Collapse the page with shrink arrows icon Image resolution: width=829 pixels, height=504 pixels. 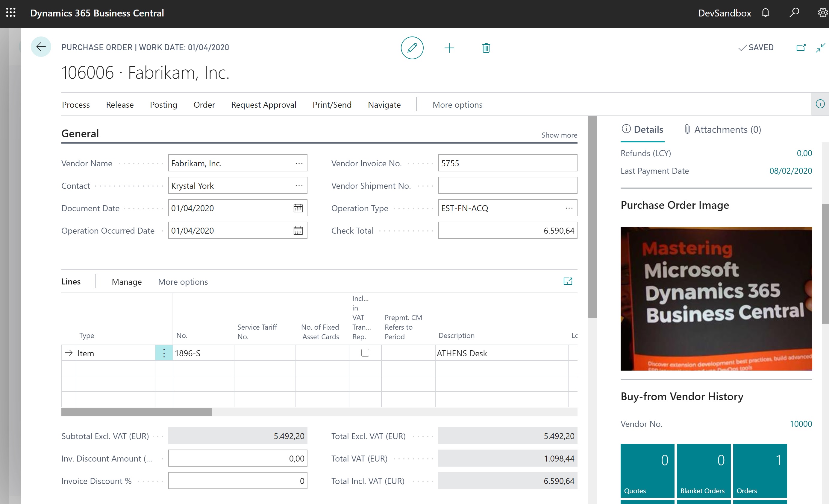(x=820, y=47)
